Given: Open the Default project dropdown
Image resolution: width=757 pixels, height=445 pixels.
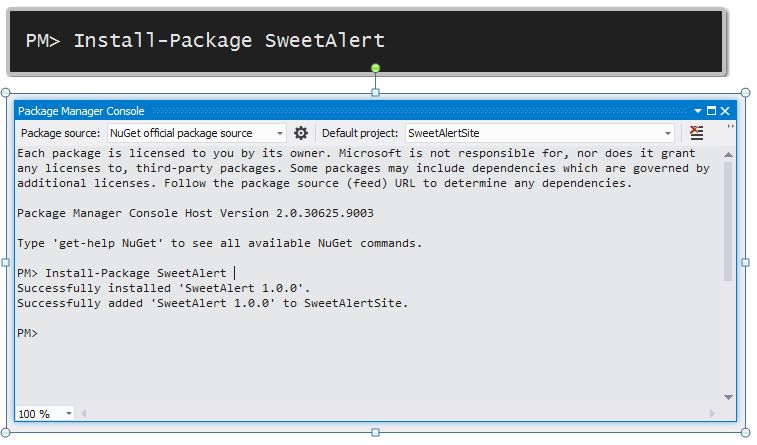Looking at the screenshot, I should pyautogui.click(x=668, y=133).
